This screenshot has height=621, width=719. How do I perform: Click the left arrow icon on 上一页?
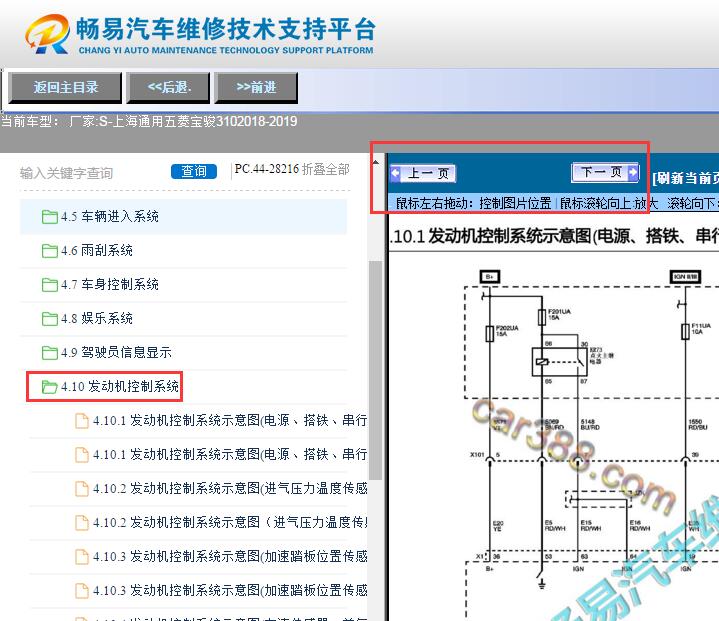[396, 173]
